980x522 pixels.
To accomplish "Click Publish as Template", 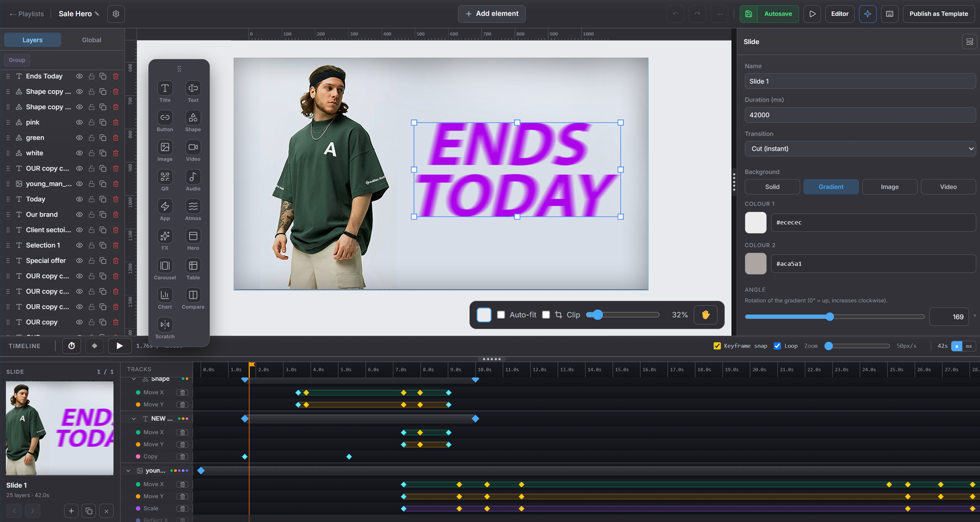I will 939,14.
